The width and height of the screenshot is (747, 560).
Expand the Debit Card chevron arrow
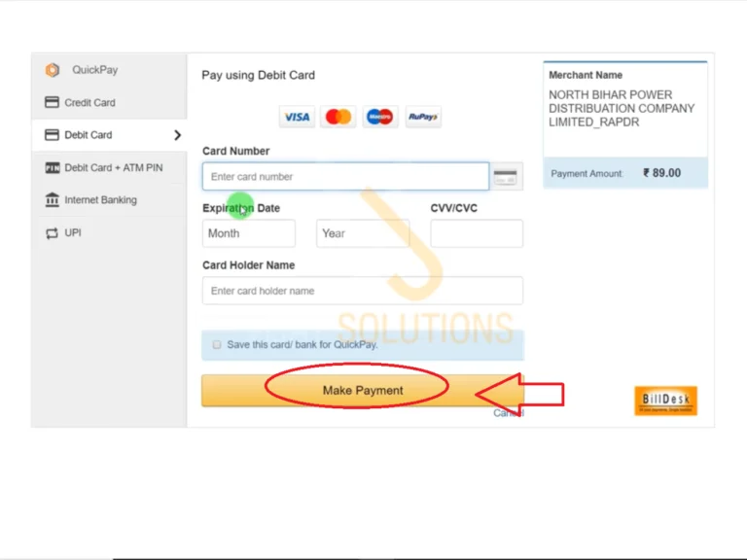178,135
